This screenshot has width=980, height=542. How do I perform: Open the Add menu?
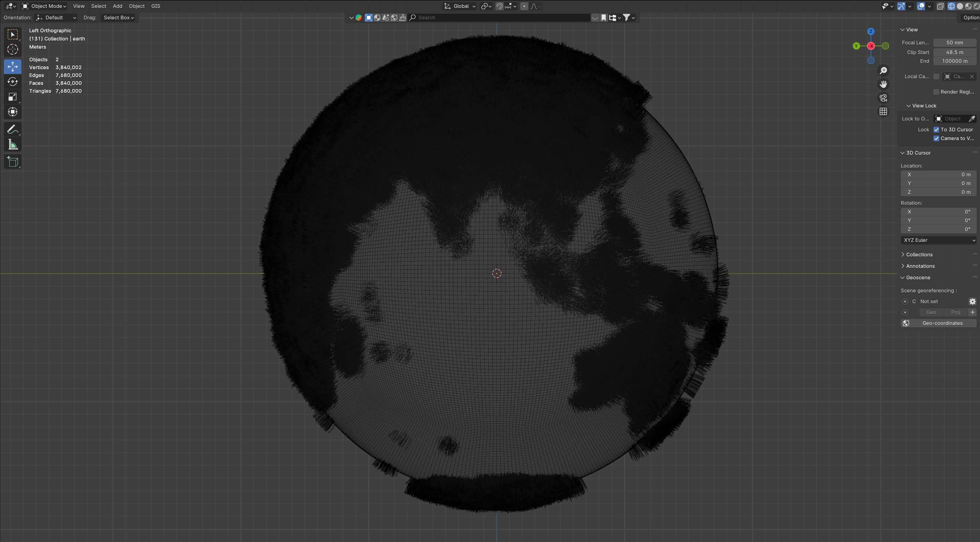[x=117, y=6]
